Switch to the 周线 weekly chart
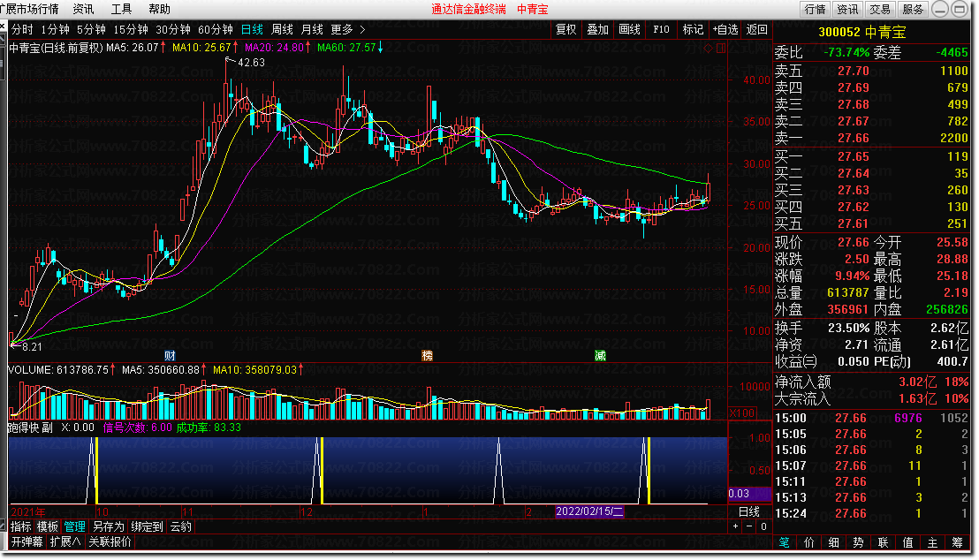 (x=282, y=29)
